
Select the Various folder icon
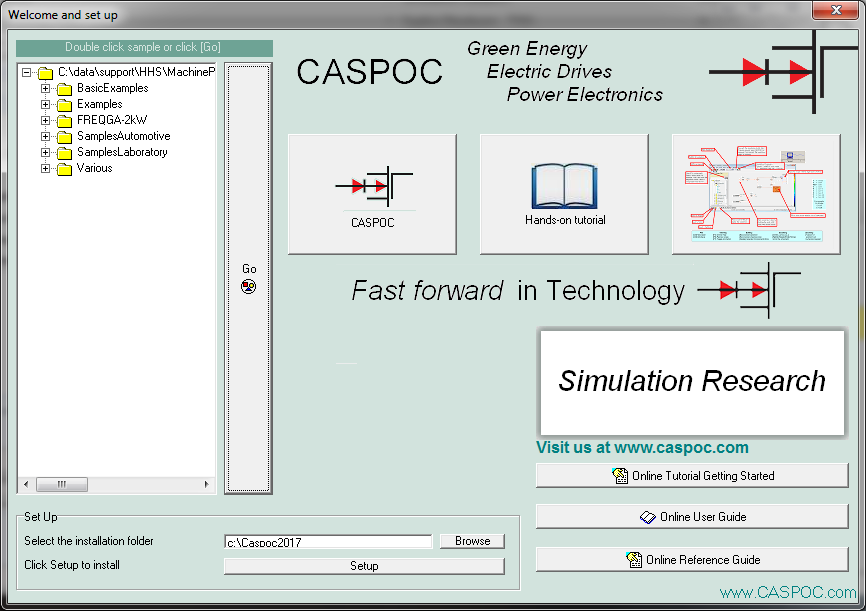pos(65,169)
